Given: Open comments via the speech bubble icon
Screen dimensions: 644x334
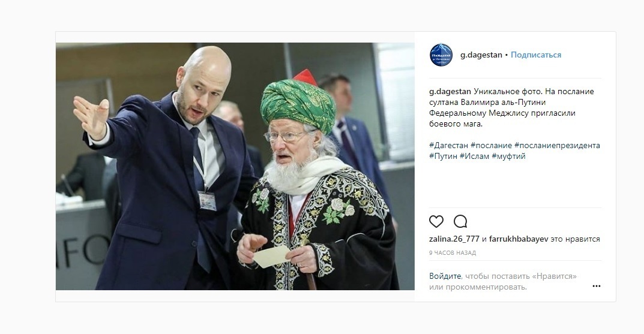Looking at the screenshot, I should (x=460, y=222).
